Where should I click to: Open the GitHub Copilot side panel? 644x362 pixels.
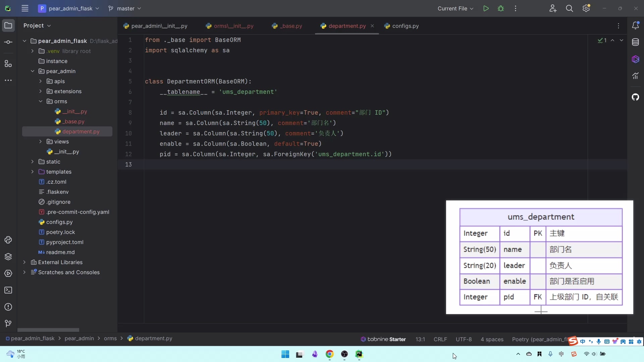635,97
